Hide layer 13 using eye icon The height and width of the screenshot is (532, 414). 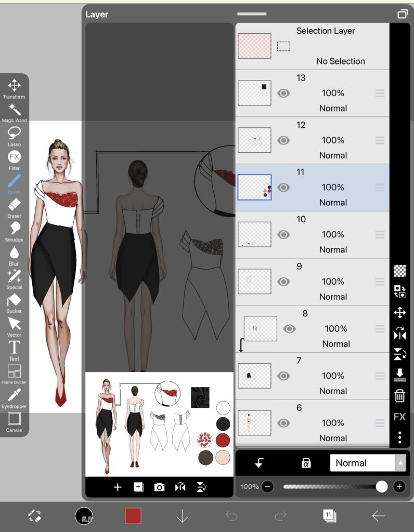coord(283,93)
